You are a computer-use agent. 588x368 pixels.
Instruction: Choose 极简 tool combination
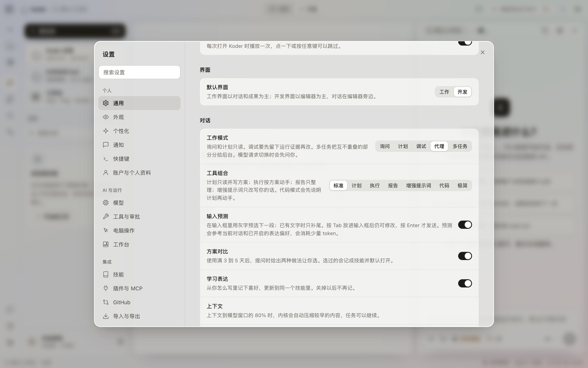coord(462,185)
